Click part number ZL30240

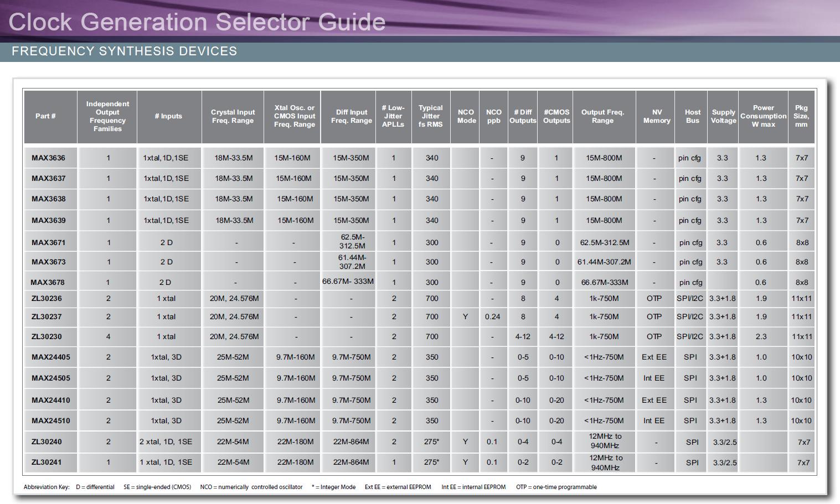click(47, 441)
